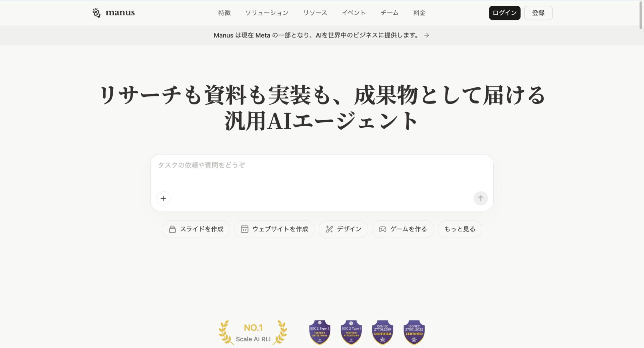This screenshot has height=348, width=644.
Task: Select the スライドを作成 suggestion
Action: point(196,229)
